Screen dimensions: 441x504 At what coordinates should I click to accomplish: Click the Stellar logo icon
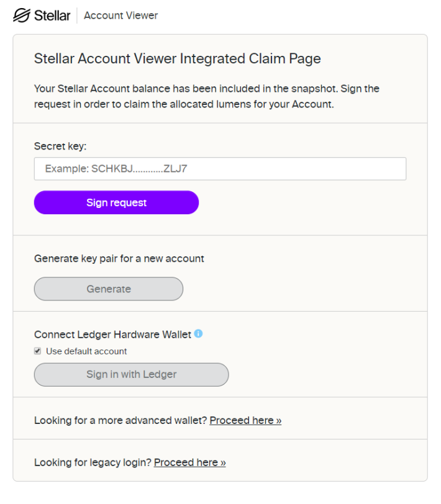[22, 16]
